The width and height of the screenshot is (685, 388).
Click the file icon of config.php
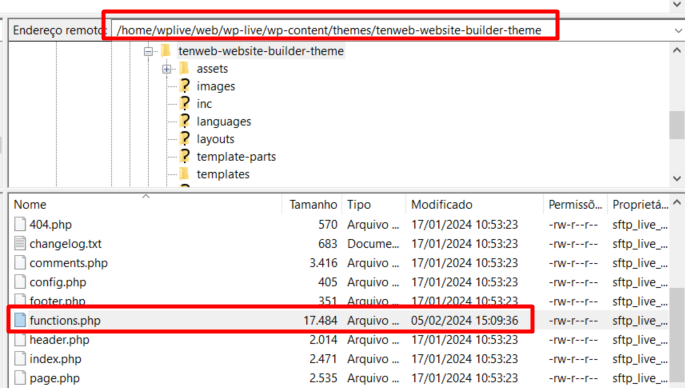pos(20,282)
